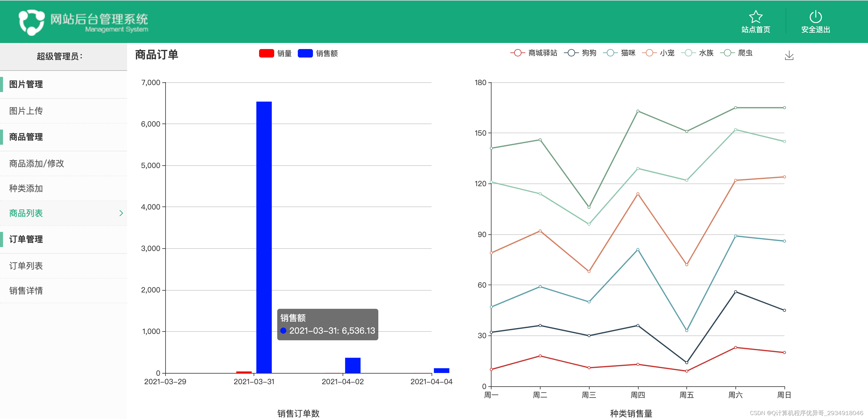Click the site logo icon
Image resolution: width=868 pixels, height=419 pixels.
32,22
